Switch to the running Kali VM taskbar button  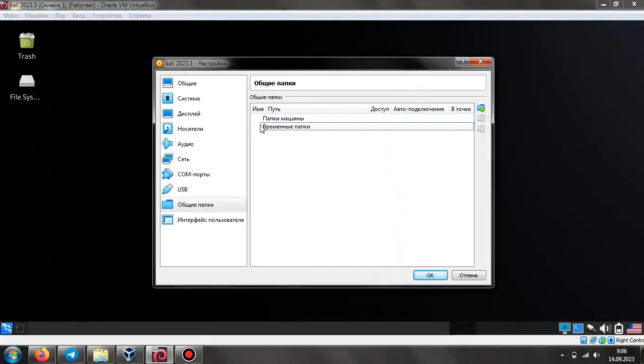click(x=160, y=355)
